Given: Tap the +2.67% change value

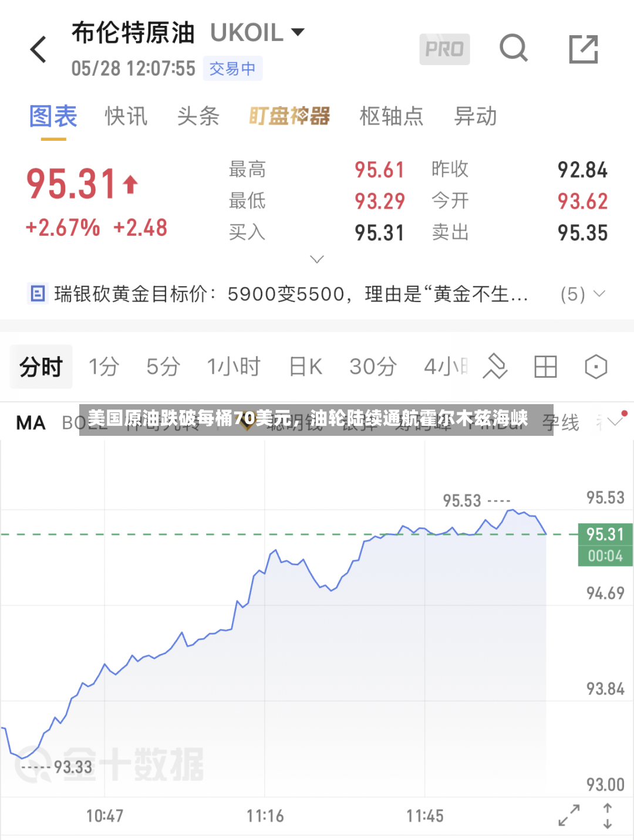Looking at the screenshot, I should [63, 228].
